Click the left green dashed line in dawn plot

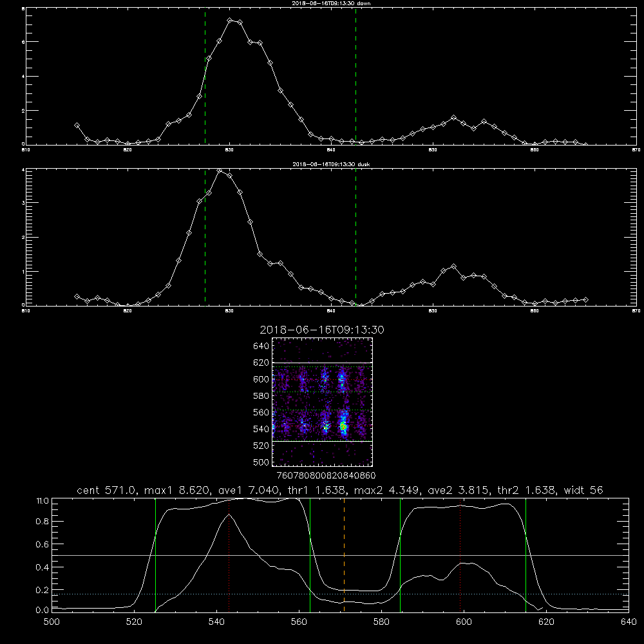205,77
